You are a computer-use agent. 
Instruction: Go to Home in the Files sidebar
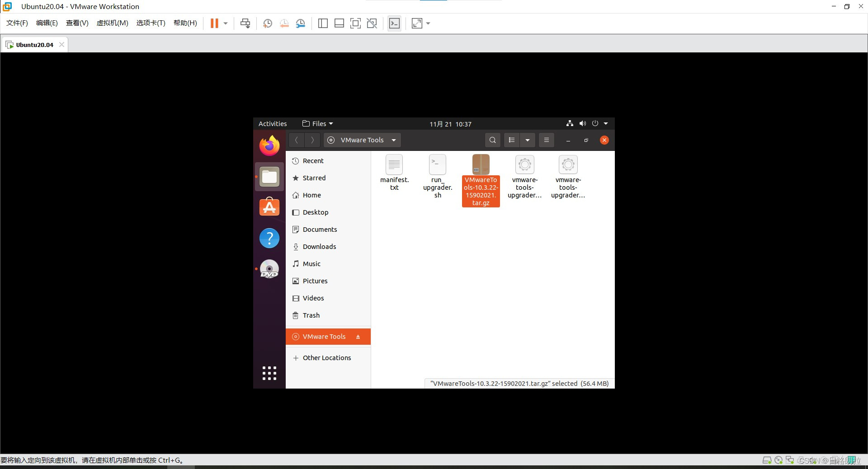[x=328, y=195]
